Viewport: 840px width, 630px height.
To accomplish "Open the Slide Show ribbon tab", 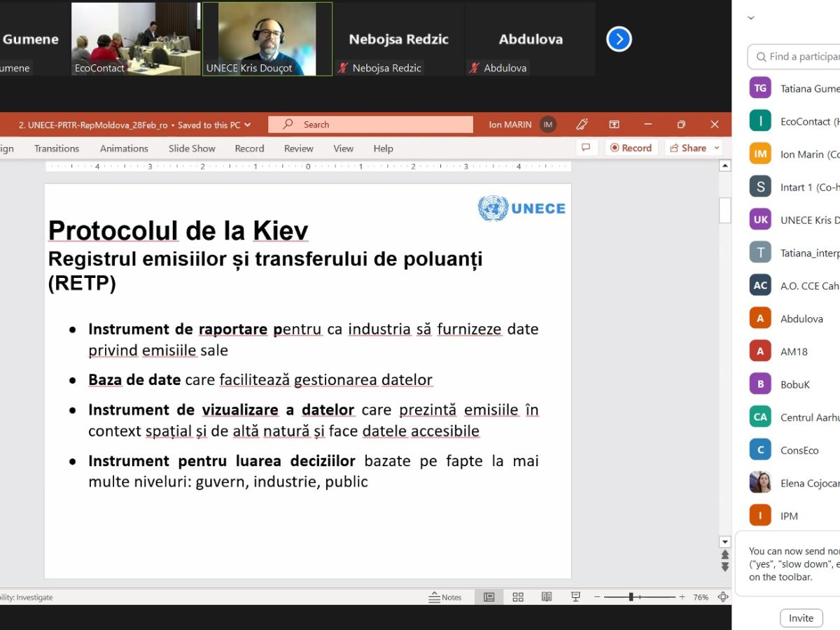I will [192, 148].
